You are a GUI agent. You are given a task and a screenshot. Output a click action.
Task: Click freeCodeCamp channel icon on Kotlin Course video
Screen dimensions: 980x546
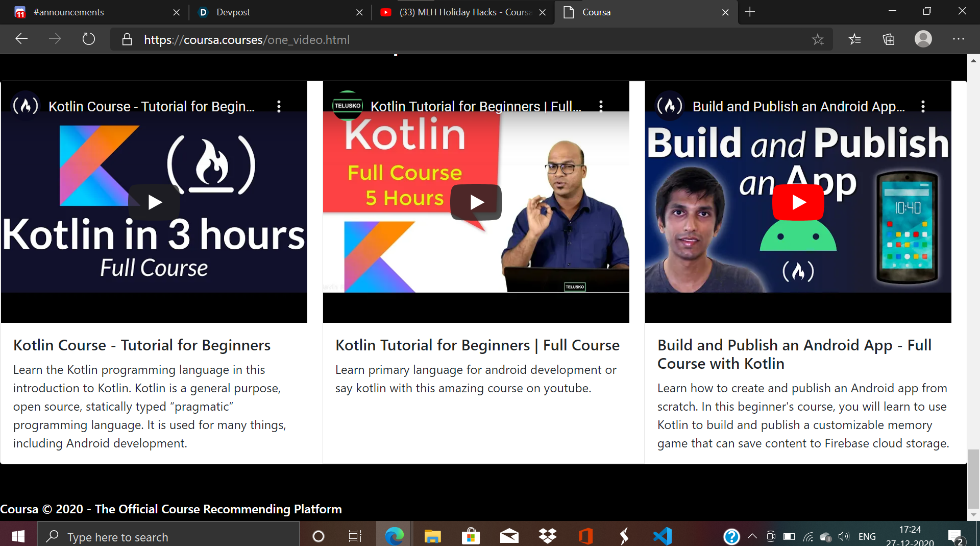tap(26, 106)
